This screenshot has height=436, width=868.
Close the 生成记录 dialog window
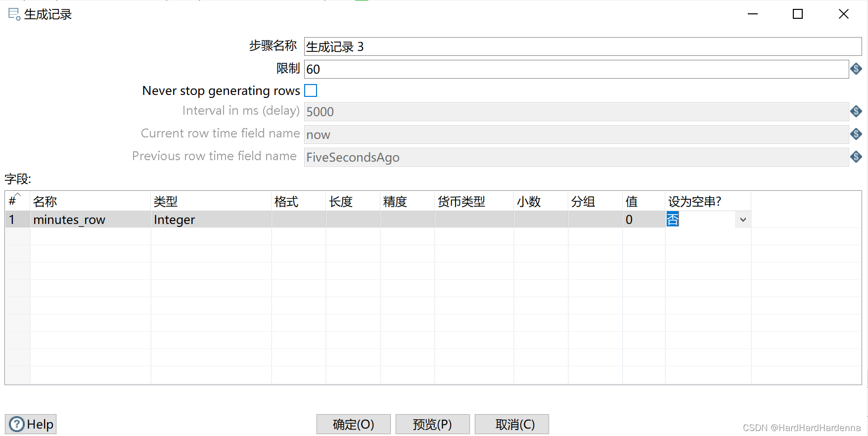(844, 14)
